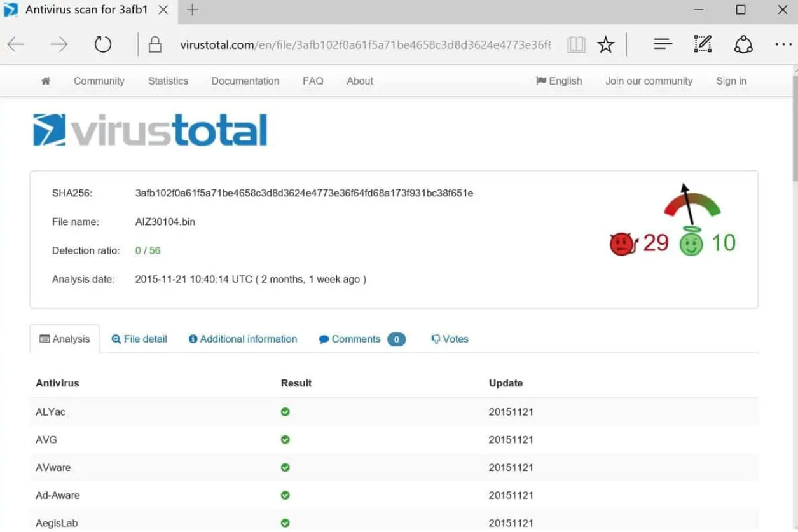Open the browser More actions ellipsis
The image size is (798, 532).
click(x=783, y=44)
